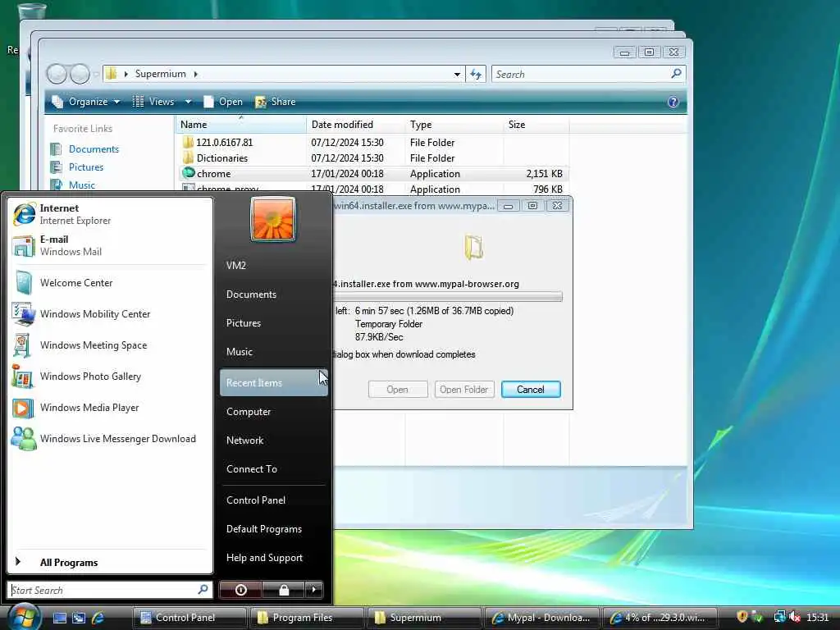
Task: Click the taskbar clock 15:31
Action: point(818,618)
